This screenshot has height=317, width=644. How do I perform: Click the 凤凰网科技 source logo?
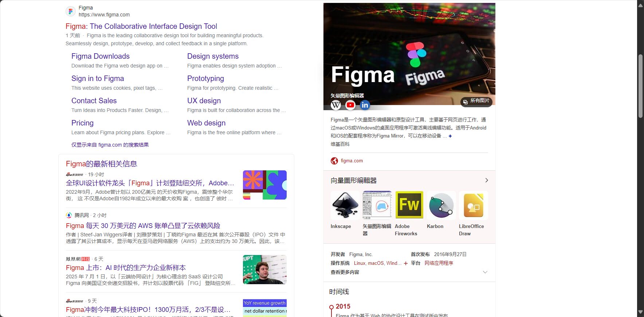pos(78,259)
